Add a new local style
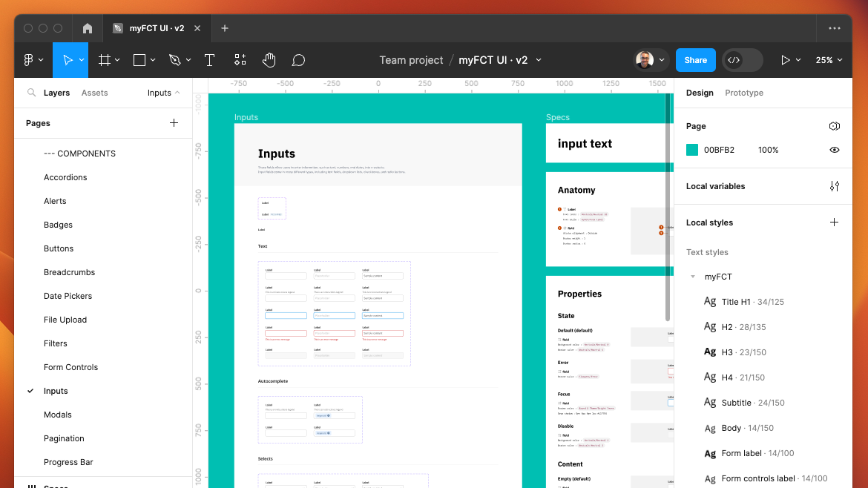Image resolution: width=868 pixels, height=488 pixels. [x=834, y=222]
